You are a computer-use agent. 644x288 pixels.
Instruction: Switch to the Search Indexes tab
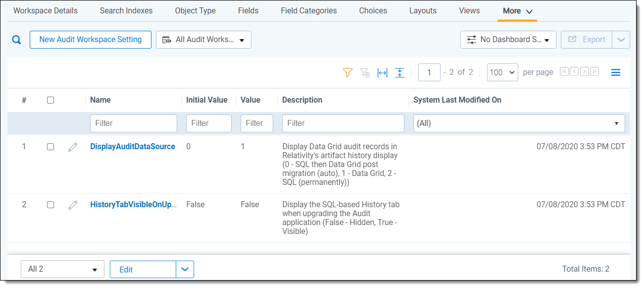coord(126,10)
